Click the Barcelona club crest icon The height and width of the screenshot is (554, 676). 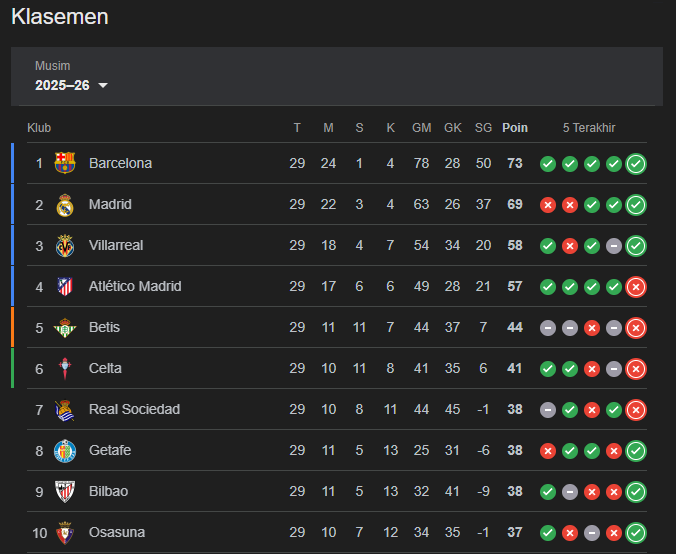coord(65,163)
